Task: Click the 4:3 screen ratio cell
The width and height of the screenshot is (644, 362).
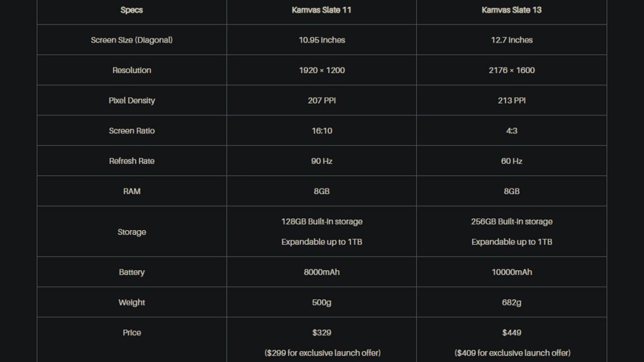Action: coord(511,131)
